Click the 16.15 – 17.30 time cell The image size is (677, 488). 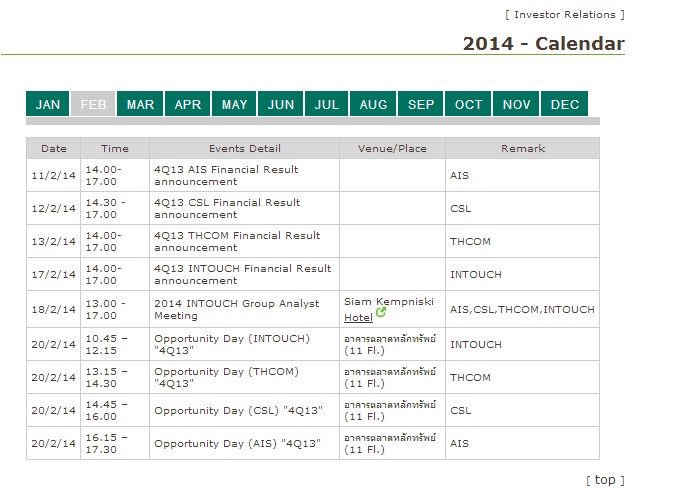(x=115, y=443)
